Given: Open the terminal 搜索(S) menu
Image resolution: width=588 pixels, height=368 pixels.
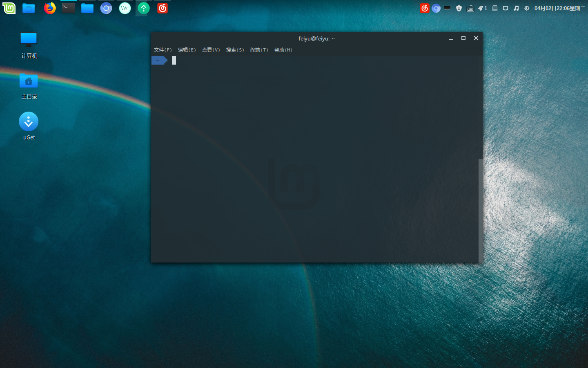Looking at the screenshot, I should pos(235,50).
